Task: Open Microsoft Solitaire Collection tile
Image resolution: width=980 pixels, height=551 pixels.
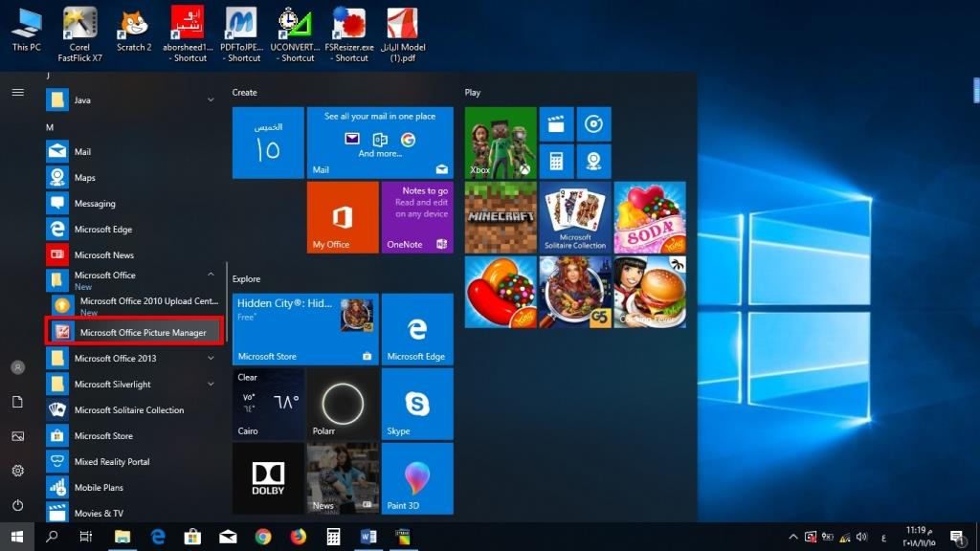Action: (x=575, y=217)
